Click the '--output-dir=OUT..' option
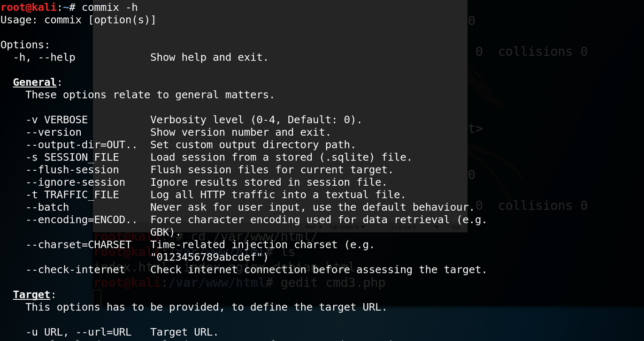This screenshot has height=341, width=644. 81,144
